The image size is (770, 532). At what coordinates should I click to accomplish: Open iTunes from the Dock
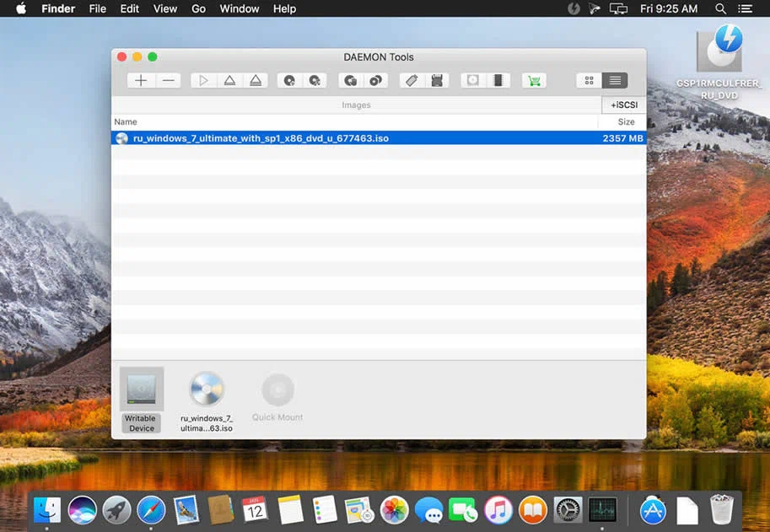point(498,510)
